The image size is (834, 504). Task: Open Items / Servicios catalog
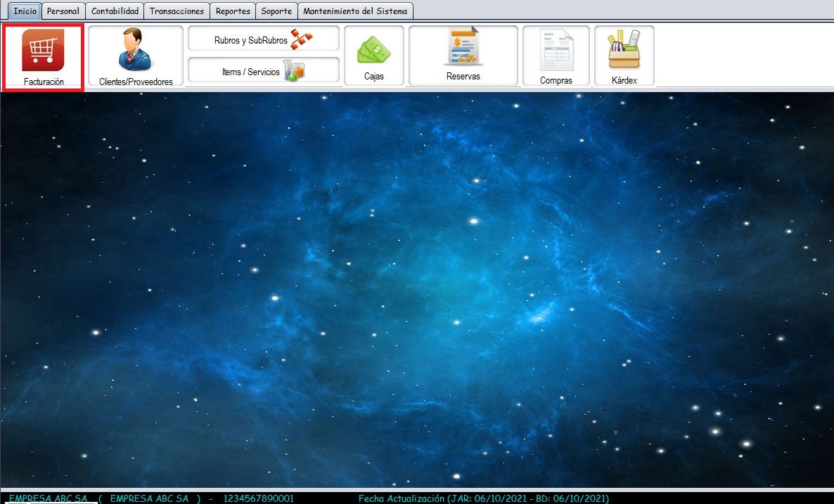click(263, 71)
